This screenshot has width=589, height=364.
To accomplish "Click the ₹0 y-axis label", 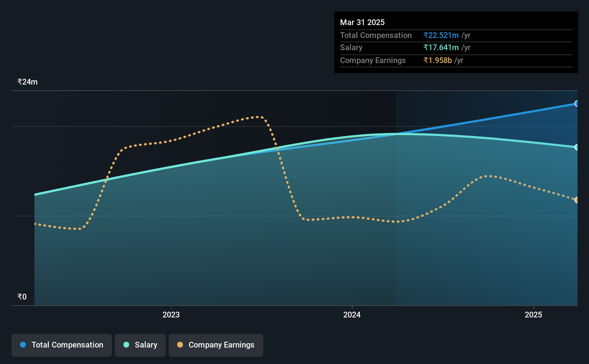I will pos(22,297).
